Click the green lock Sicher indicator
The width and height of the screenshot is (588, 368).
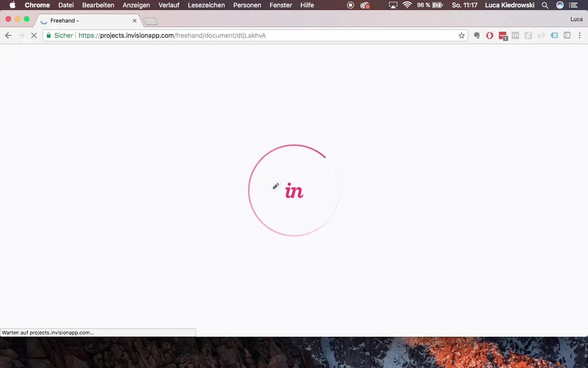60,35
